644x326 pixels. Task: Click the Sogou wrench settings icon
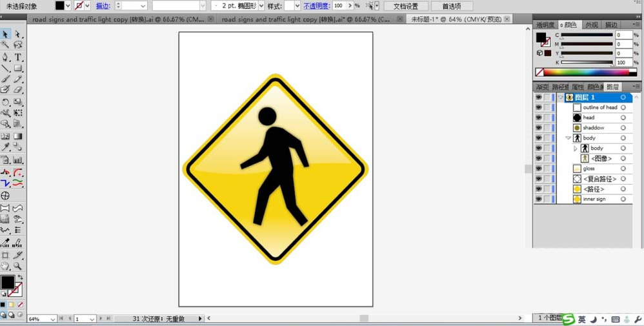[638, 320]
